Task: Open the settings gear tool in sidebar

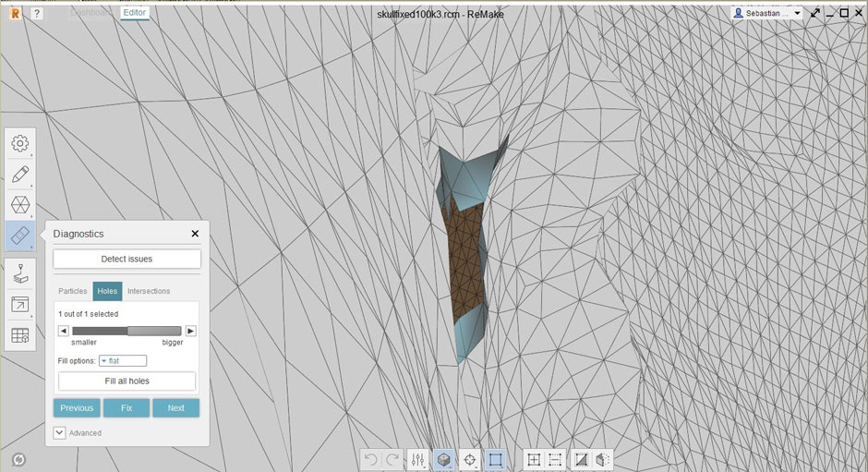Action: click(20, 143)
